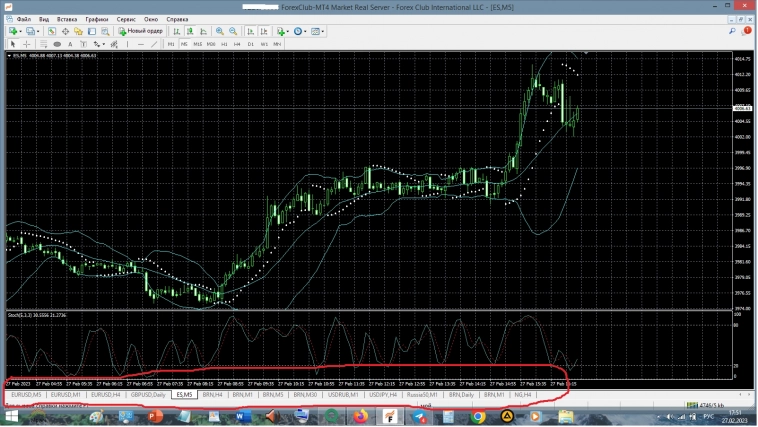Expand the periods clock icon dropdown
The image size is (758, 427).
(x=300, y=32)
